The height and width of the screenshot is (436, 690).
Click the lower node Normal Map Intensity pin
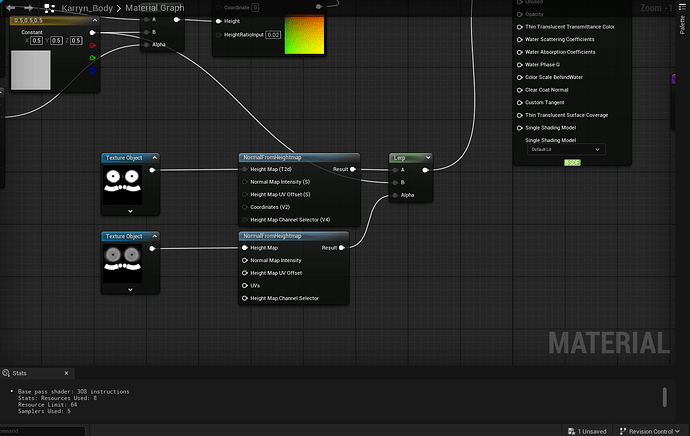click(245, 260)
